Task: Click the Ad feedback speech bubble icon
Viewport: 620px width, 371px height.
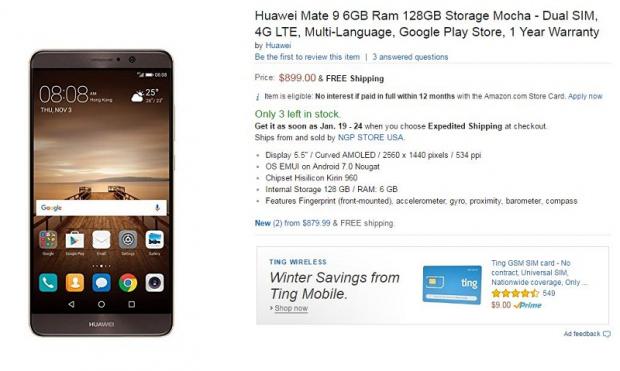Action: [x=607, y=334]
